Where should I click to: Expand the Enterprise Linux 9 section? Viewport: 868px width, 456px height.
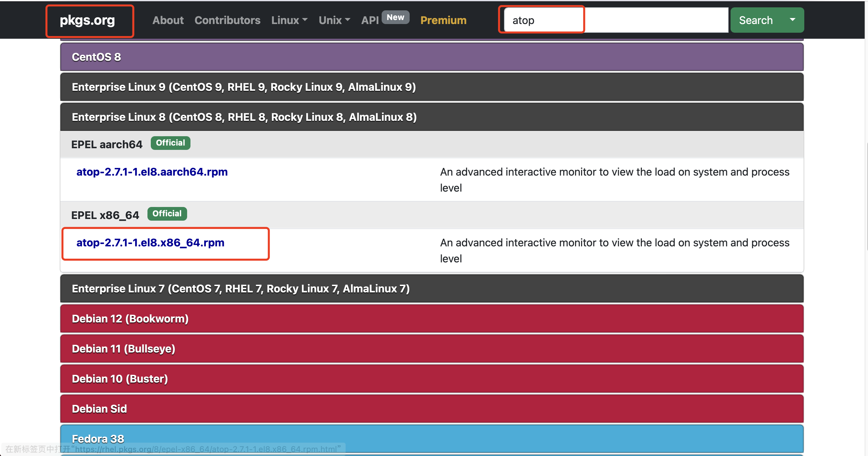[432, 87]
